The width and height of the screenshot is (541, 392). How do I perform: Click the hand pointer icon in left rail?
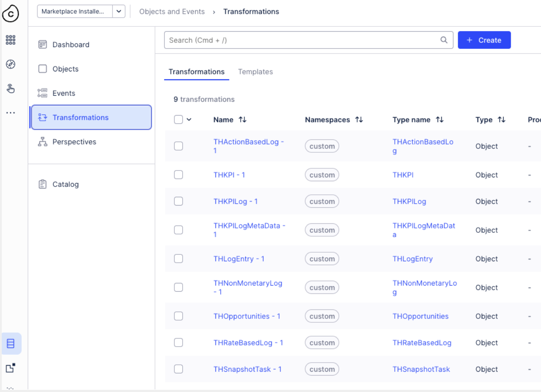pyautogui.click(x=10, y=89)
